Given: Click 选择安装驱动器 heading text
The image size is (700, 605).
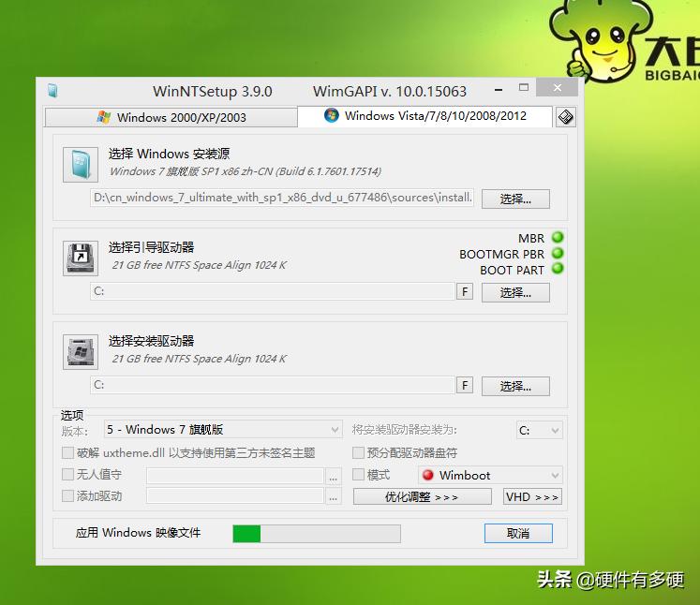Looking at the screenshot, I should pyautogui.click(x=152, y=341).
